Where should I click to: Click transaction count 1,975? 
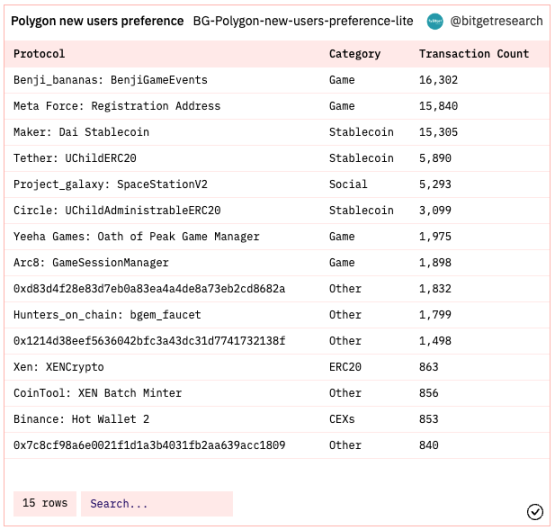(x=435, y=236)
